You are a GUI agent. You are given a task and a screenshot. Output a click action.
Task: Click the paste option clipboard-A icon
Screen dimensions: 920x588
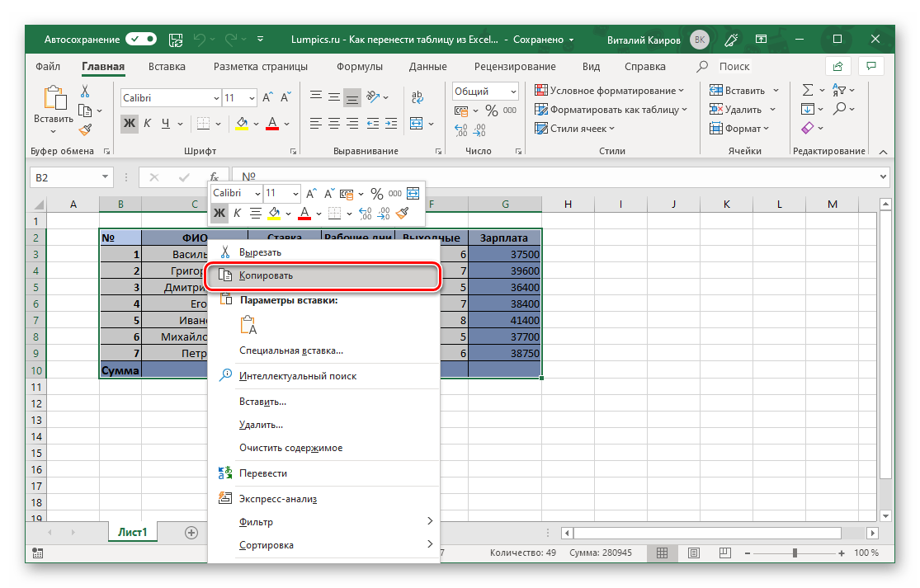click(248, 325)
